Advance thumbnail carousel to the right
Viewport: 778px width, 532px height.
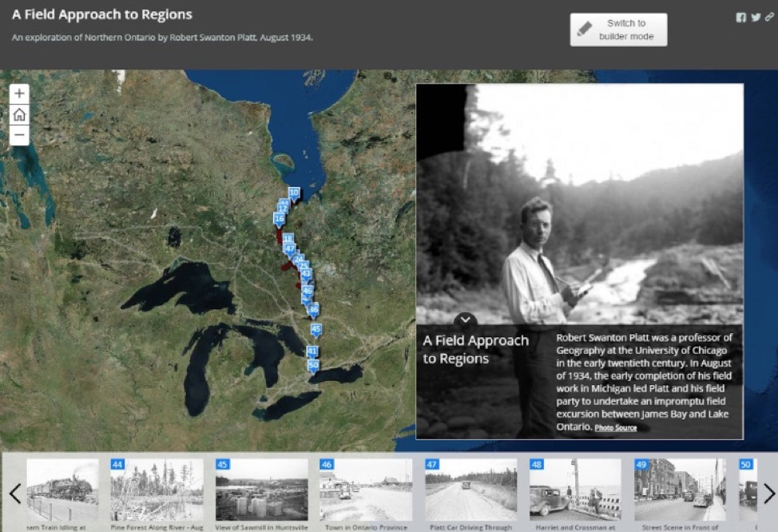(x=768, y=494)
